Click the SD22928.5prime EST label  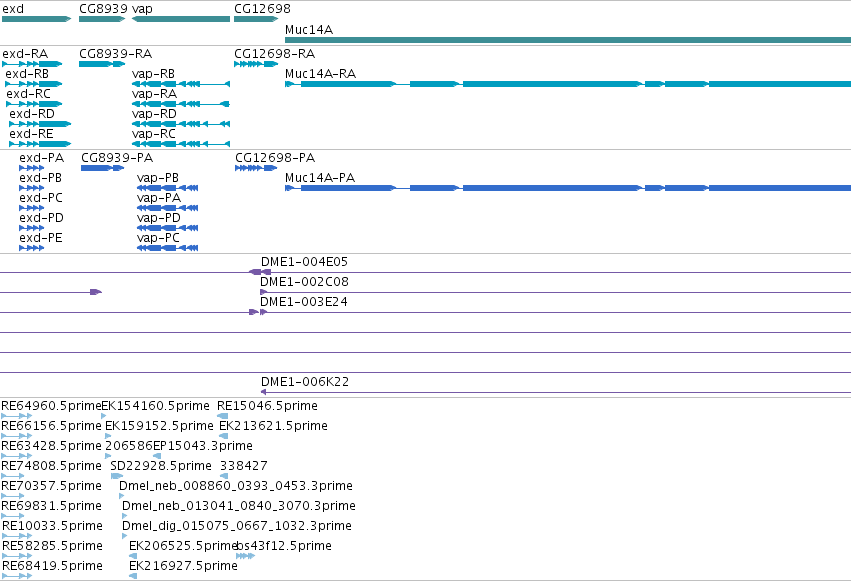[161, 466]
